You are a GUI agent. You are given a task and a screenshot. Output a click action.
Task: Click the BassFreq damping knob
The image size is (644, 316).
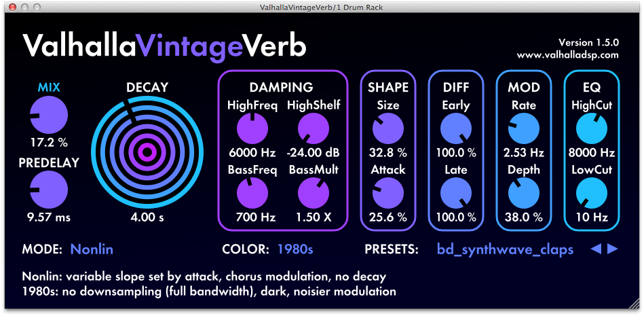tap(252, 194)
